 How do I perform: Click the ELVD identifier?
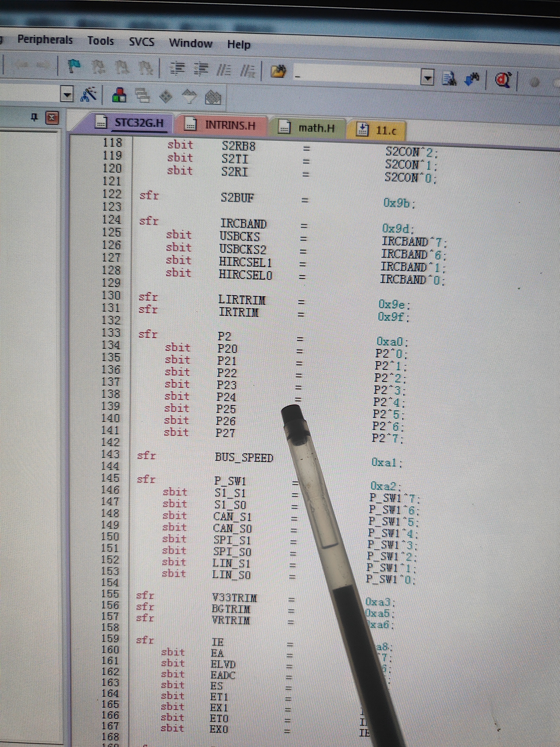[x=223, y=664]
